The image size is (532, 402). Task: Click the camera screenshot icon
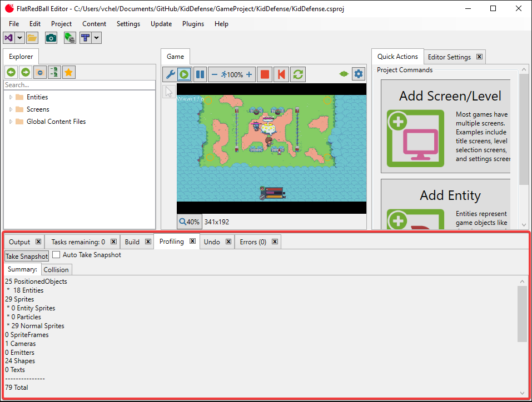point(51,38)
